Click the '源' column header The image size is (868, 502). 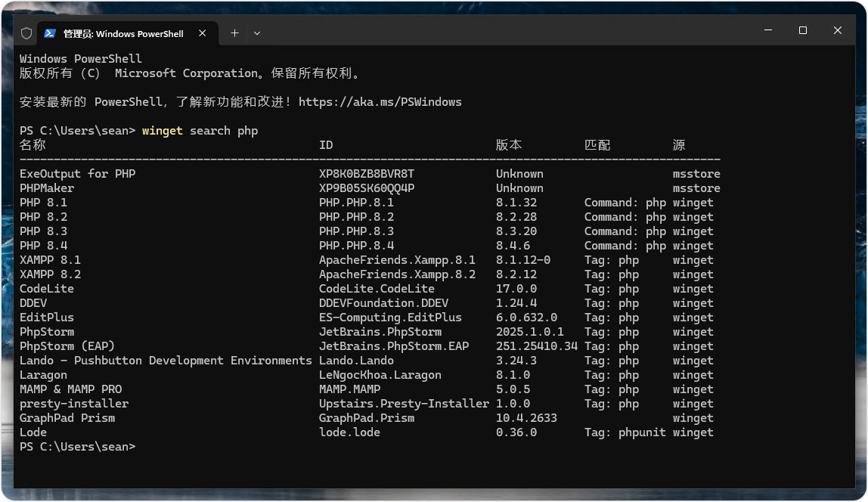pyautogui.click(x=679, y=145)
